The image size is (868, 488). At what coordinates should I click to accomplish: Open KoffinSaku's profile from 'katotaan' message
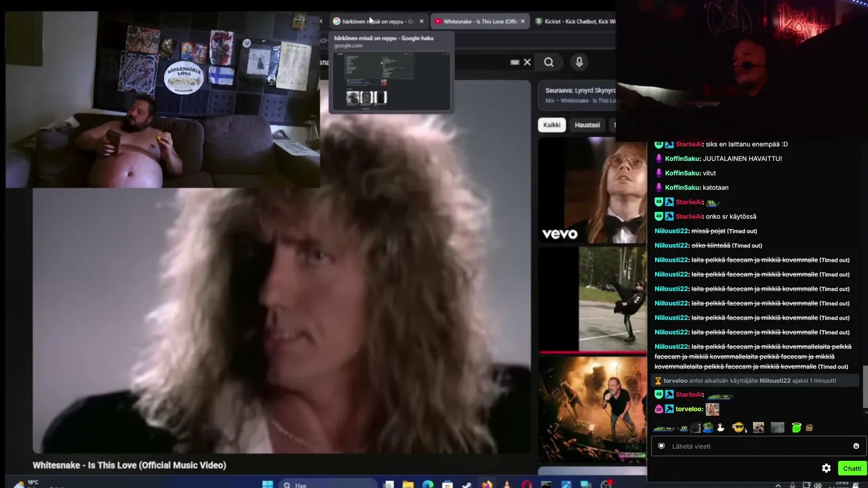click(x=682, y=188)
